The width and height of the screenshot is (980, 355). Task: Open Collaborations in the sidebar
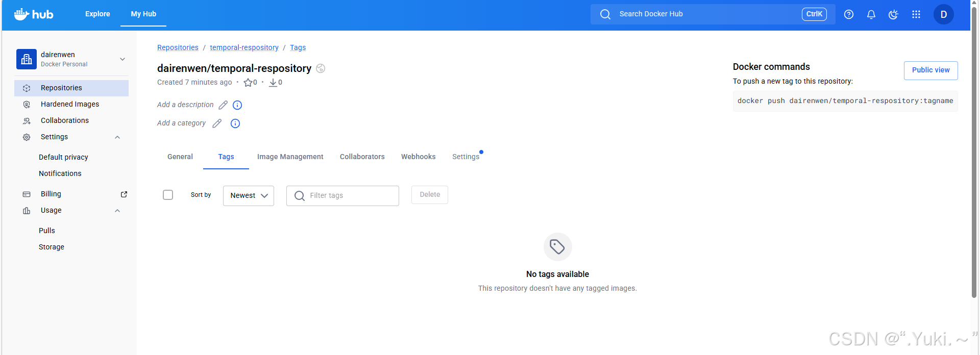[71, 121]
